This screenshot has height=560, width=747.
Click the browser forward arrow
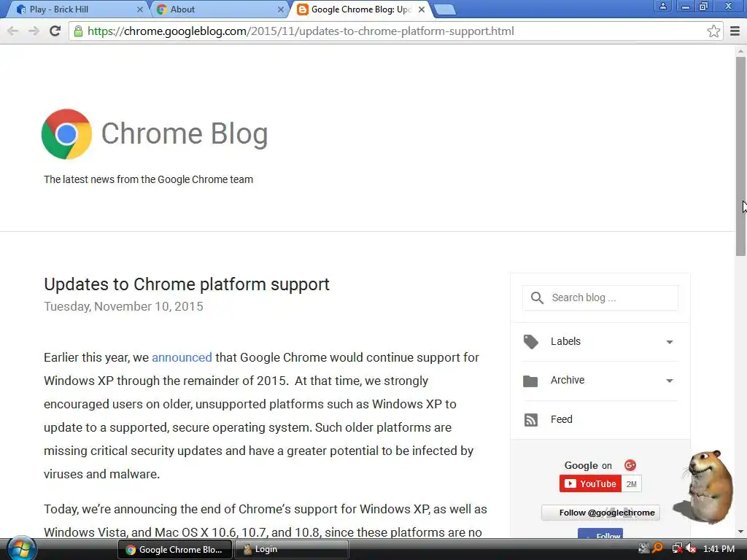pyautogui.click(x=34, y=31)
